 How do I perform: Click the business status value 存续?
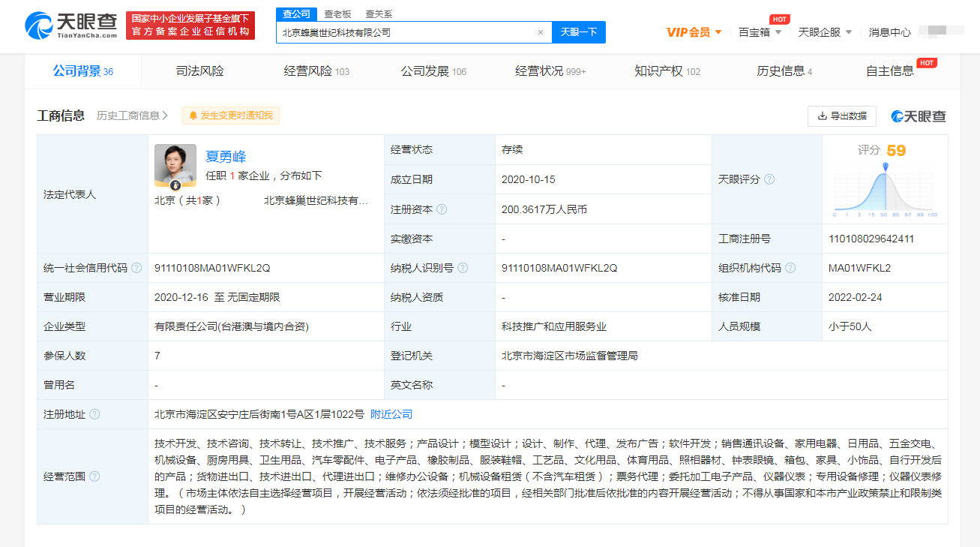point(512,149)
